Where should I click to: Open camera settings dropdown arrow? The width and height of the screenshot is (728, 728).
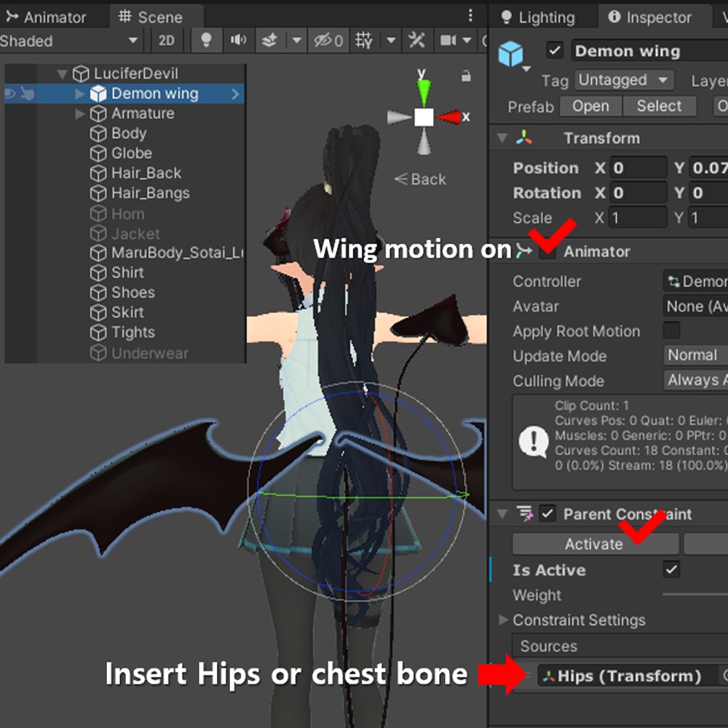pos(467,41)
